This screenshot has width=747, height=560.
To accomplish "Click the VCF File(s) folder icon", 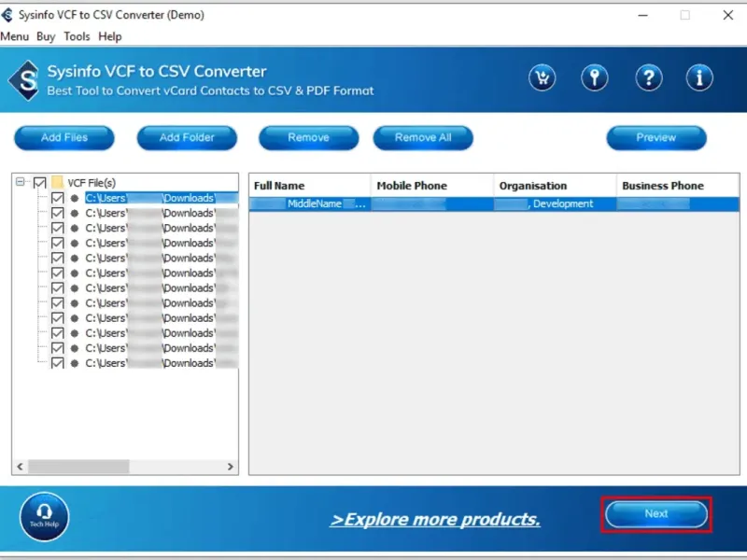I will click(57, 182).
